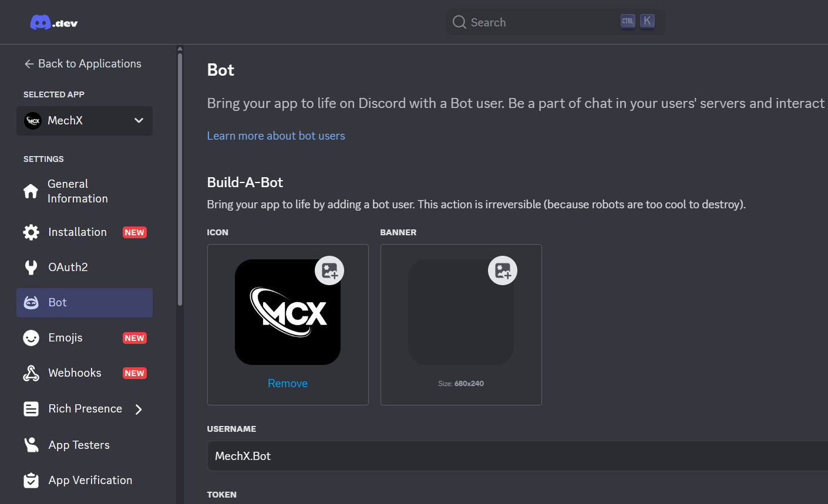The image size is (828, 504).
Task: Click the search magnifier icon
Action: [x=459, y=22]
